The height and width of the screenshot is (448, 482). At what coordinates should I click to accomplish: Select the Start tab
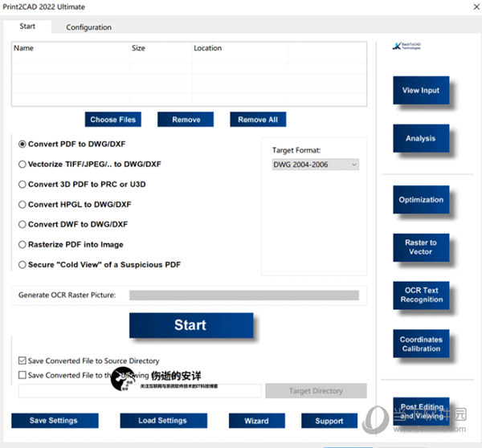[x=27, y=26]
